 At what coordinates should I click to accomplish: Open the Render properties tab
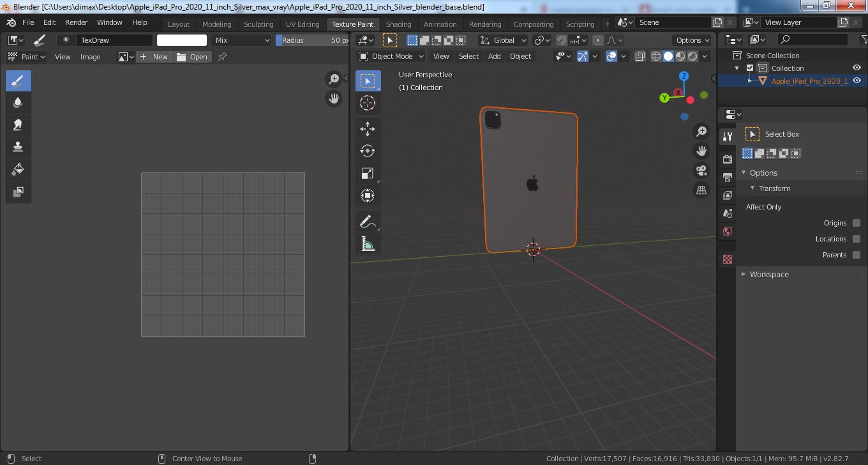727,158
